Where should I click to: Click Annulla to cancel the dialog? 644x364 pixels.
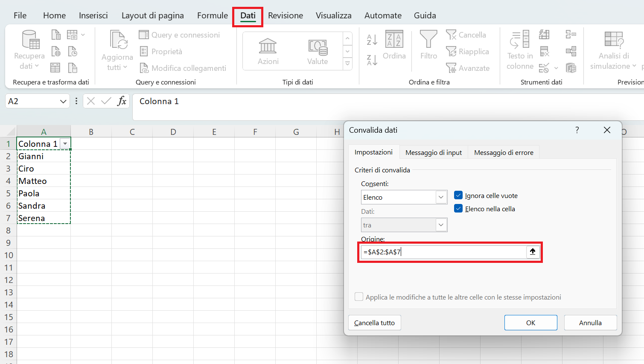click(590, 323)
